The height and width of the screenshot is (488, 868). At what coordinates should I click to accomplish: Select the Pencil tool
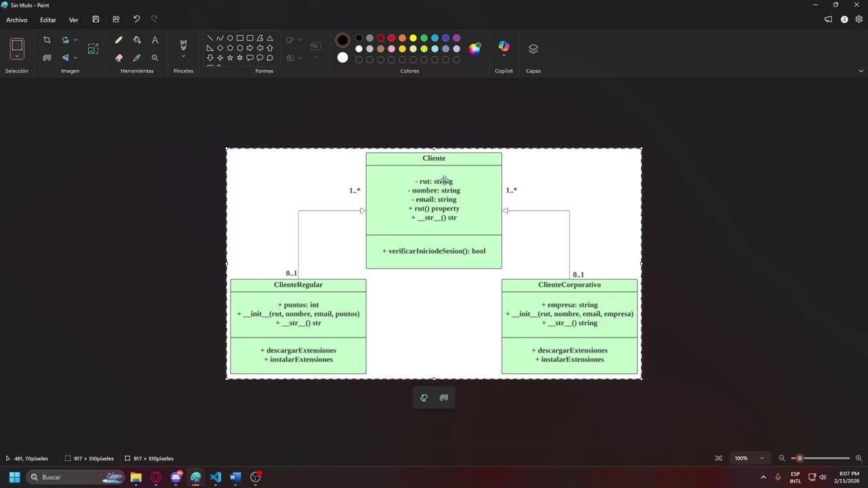point(119,41)
